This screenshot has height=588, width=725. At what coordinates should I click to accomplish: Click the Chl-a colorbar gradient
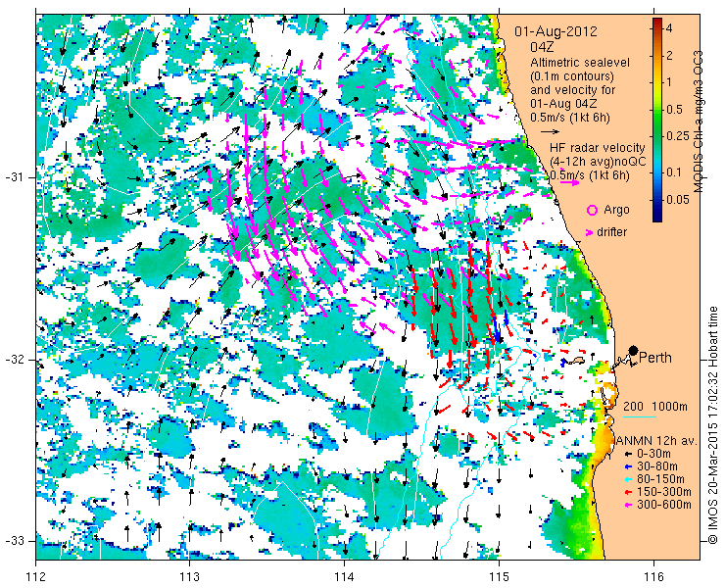(x=657, y=120)
